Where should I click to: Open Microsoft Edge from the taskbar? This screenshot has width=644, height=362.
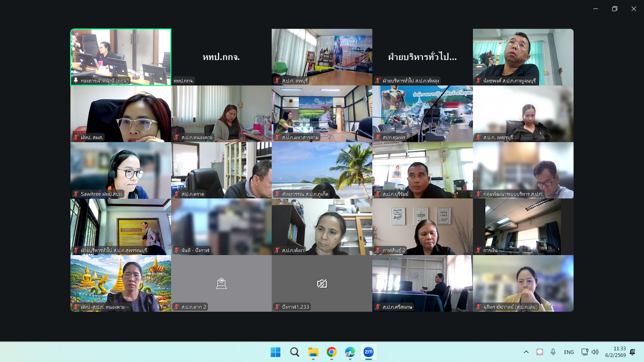click(x=350, y=352)
